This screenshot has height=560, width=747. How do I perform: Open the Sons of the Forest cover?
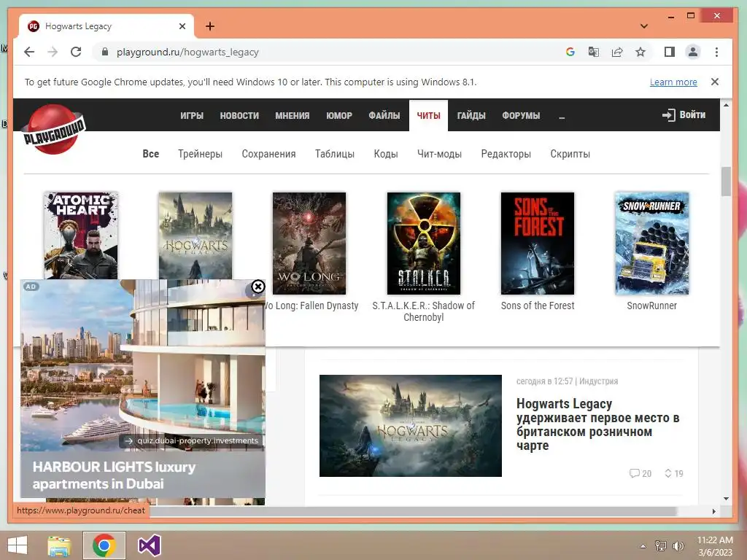click(538, 244)
